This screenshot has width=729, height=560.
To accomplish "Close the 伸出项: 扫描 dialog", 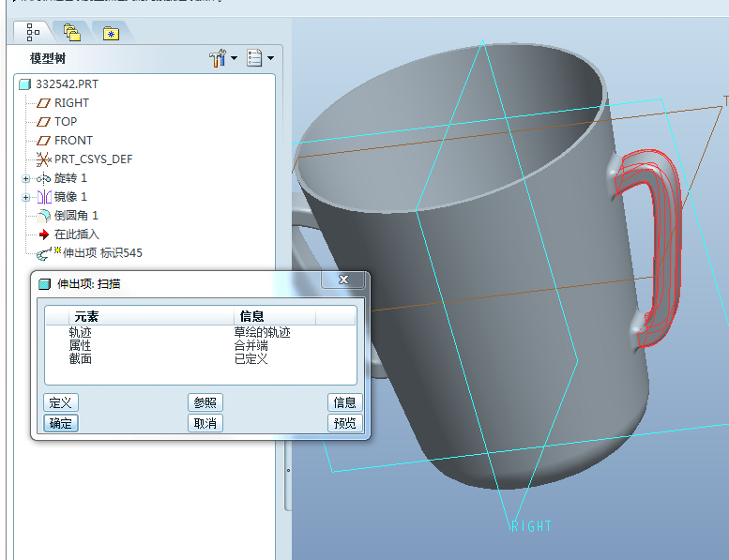I will tap(343, 281).
